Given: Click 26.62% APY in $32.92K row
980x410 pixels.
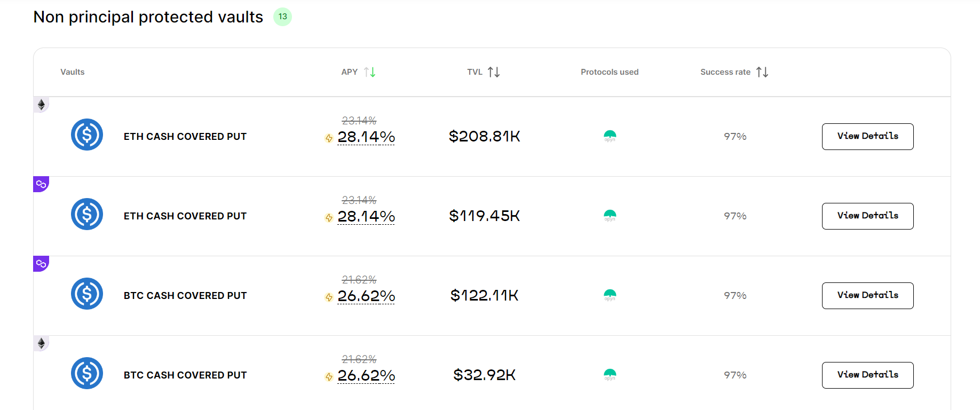Looking at the screenshot, I should 366,376.
